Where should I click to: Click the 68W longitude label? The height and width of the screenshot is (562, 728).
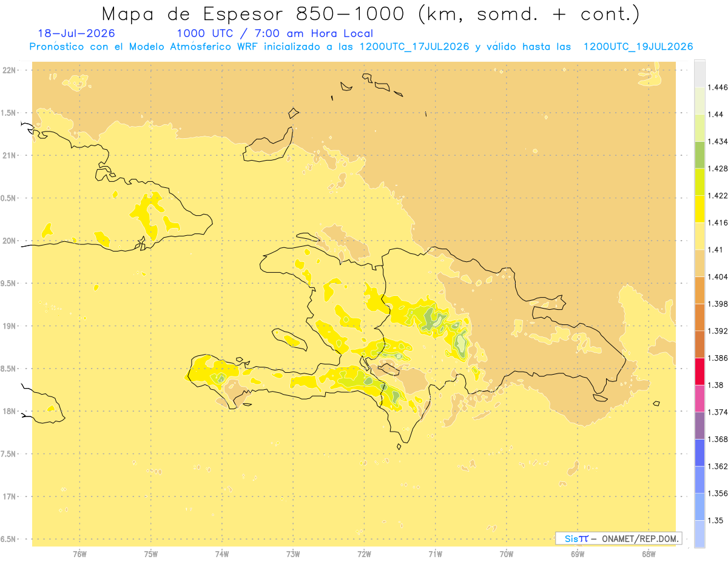coord(649,554)
